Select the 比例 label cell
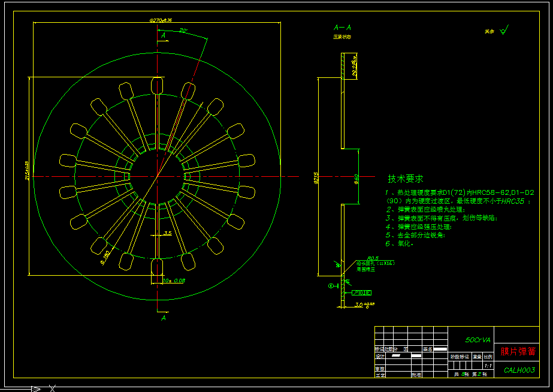 click(488, 357)
